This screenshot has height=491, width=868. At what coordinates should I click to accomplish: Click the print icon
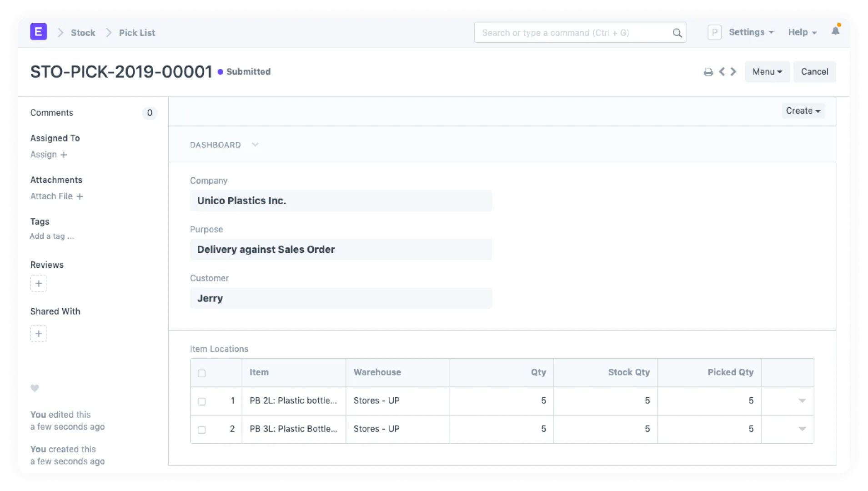(708, 72)
